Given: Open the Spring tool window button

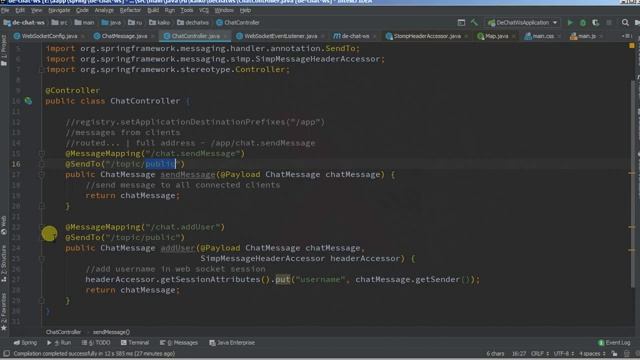Looking at the screenshot, I should click(x=25, y=343).
